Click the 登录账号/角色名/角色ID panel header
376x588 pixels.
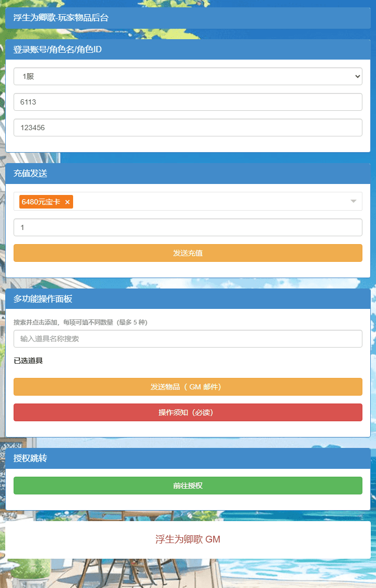[187, 50]
